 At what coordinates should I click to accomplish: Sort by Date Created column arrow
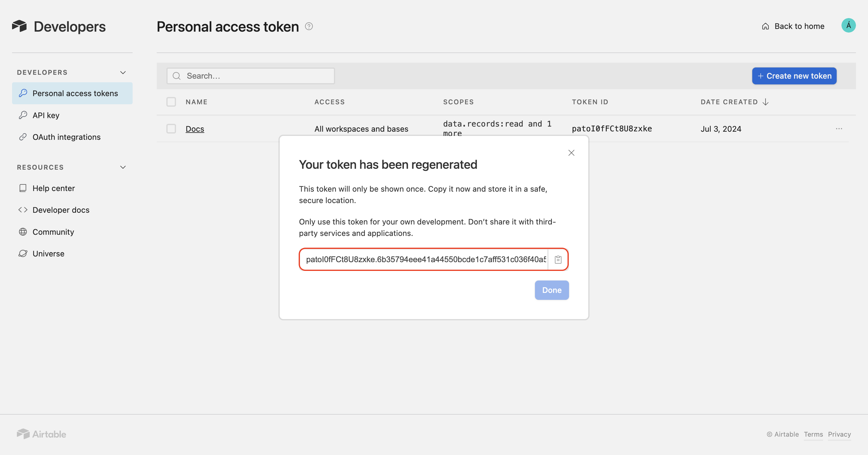coord(766,102)
